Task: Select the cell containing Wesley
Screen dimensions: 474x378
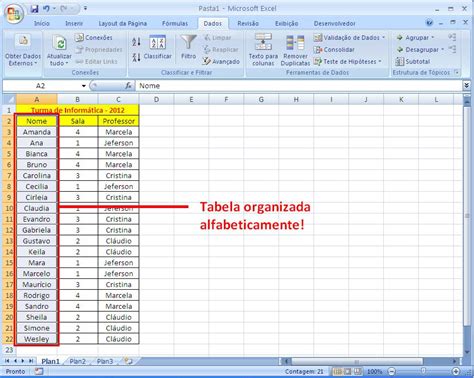Action: coord(37,339)
